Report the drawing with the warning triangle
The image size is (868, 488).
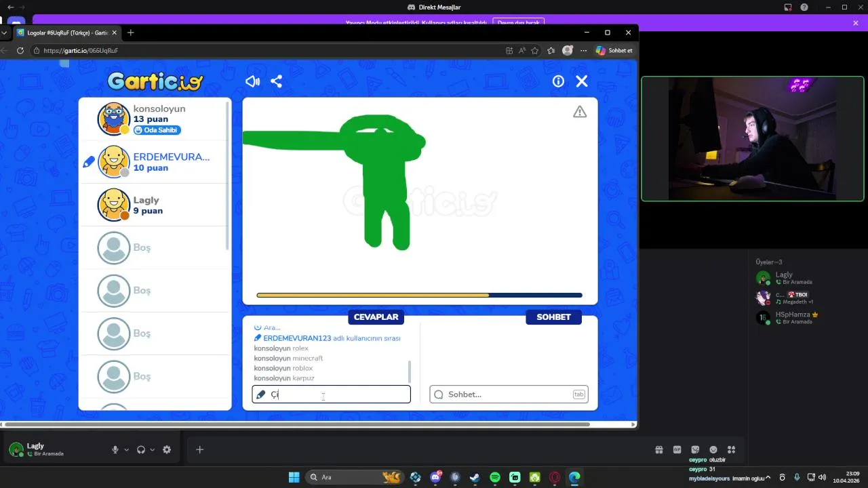coord(580,112)
